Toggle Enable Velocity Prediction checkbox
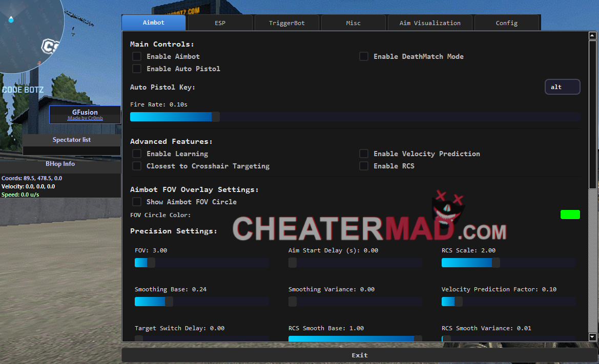The height and width of the screenshot is (364, 599). tap(364, 154)
